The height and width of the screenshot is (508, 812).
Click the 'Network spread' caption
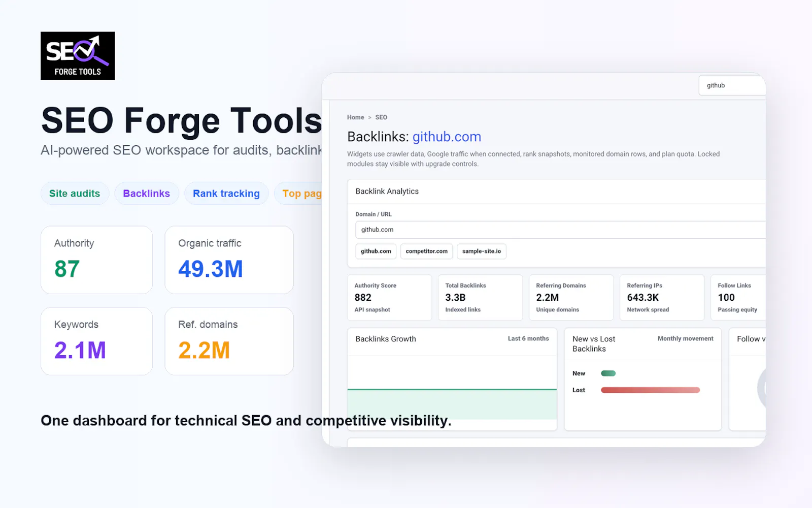[648, 310]
